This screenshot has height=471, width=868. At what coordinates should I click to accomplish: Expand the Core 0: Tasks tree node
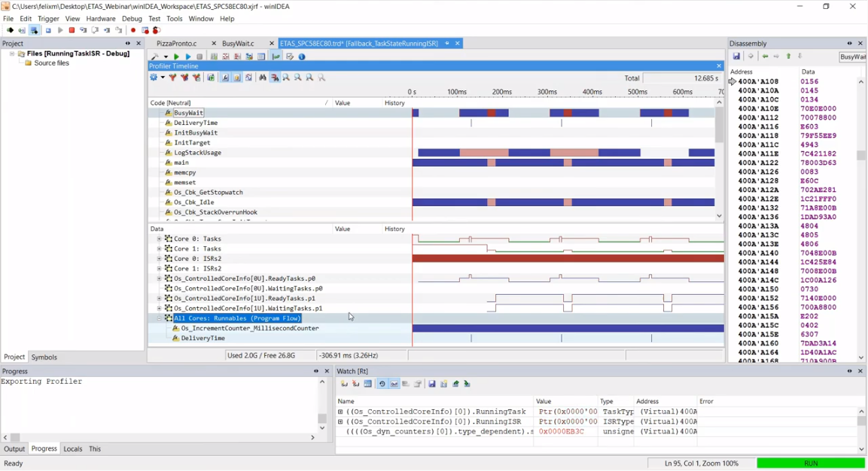160,239
